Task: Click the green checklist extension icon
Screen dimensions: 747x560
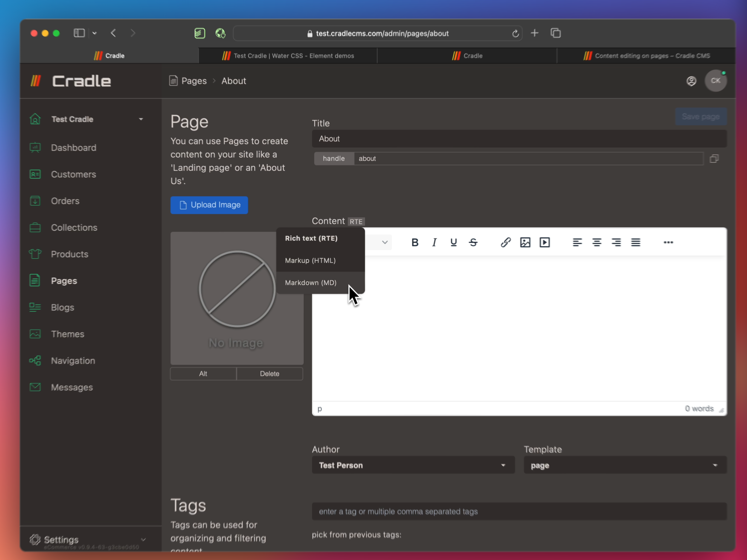Action: (x=199, y=33)
